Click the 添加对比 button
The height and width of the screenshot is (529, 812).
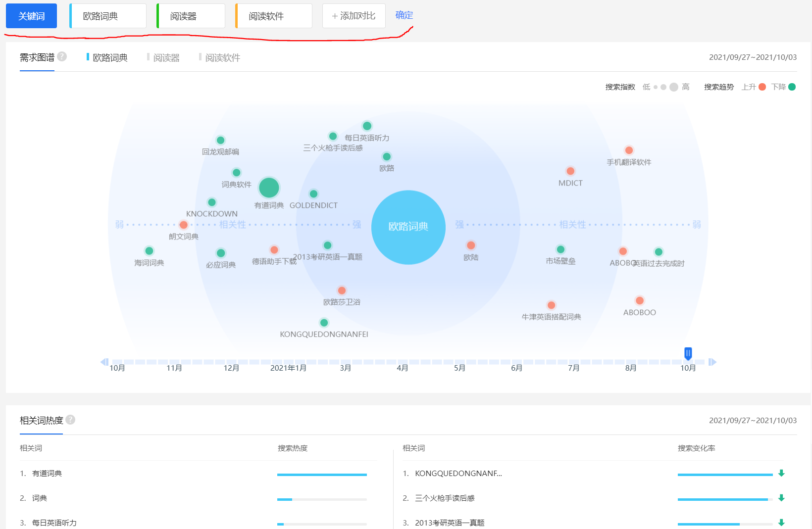pyautogui.click(x=354, y=16)
